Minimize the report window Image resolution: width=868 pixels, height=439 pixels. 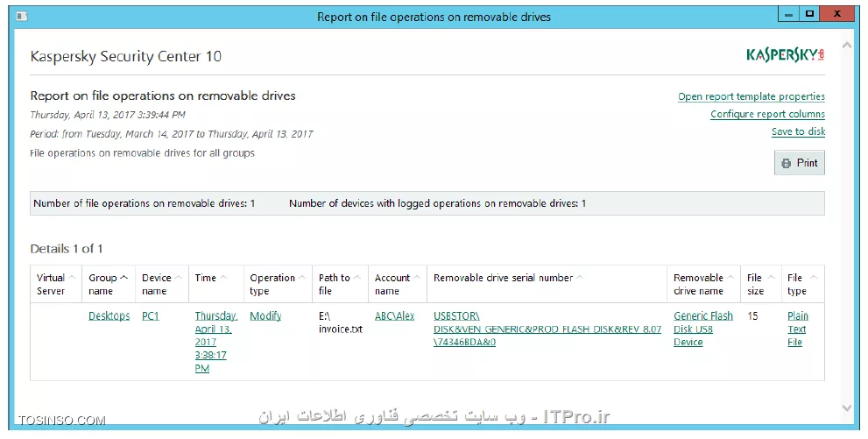pos(788,15)
